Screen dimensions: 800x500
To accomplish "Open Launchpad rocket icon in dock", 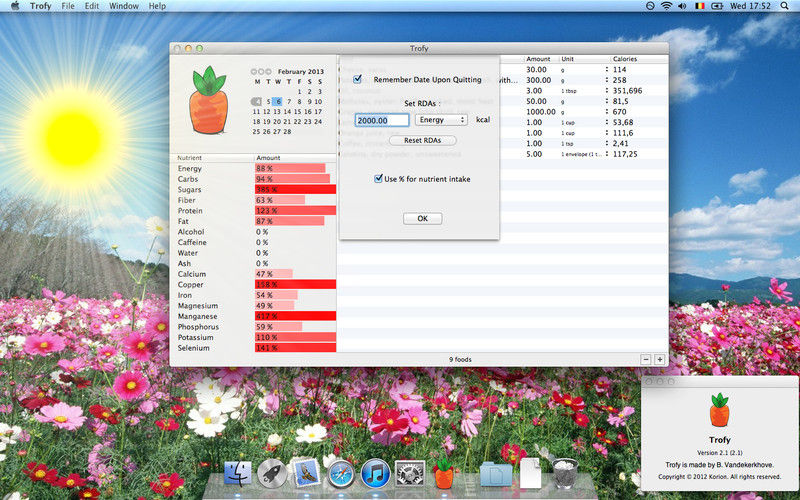I will (272, 473).
